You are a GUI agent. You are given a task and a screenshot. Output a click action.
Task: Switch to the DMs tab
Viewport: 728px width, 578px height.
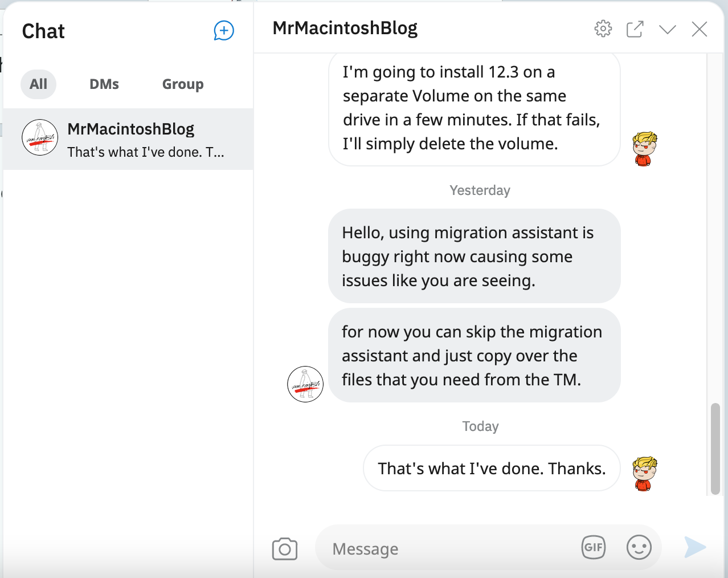104,84
